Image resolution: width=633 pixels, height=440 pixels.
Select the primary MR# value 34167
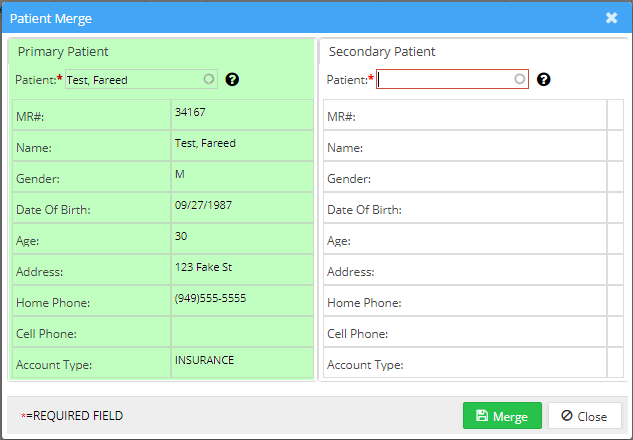pos(190,113)
